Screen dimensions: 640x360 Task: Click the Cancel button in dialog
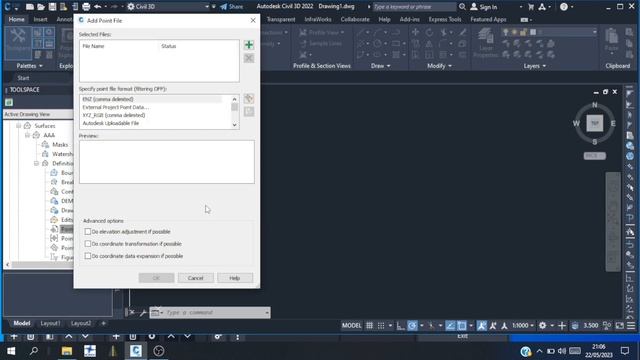click(196, 278)
